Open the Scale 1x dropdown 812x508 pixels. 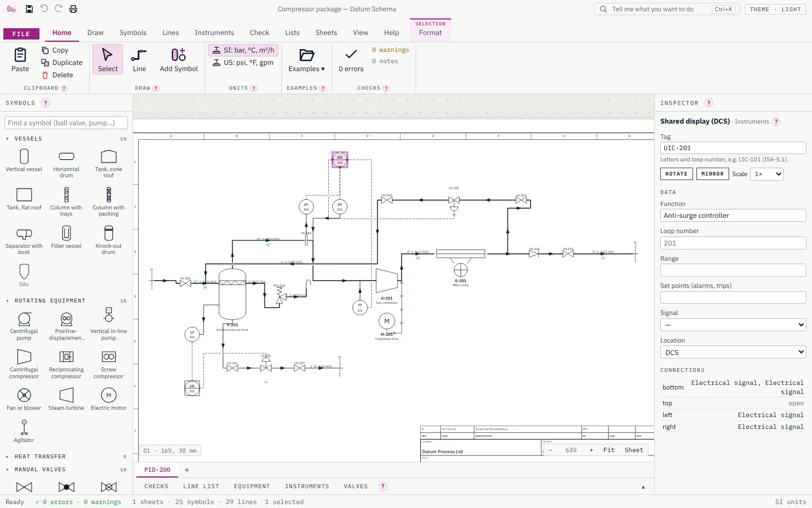[767, 174]
